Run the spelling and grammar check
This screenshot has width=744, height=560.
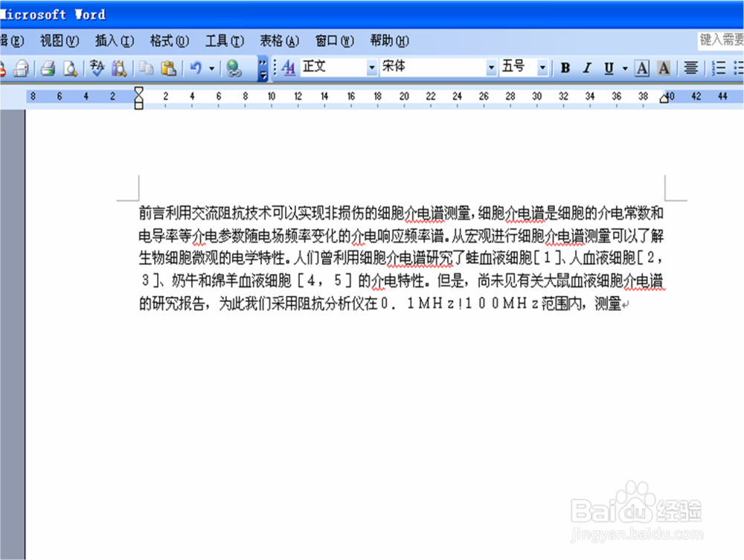pos(97,68)
